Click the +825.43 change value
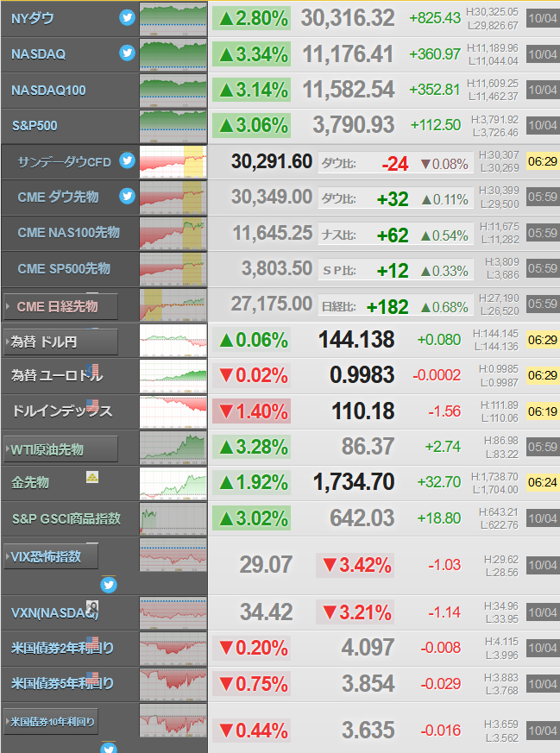 click(x=435, y=18)
